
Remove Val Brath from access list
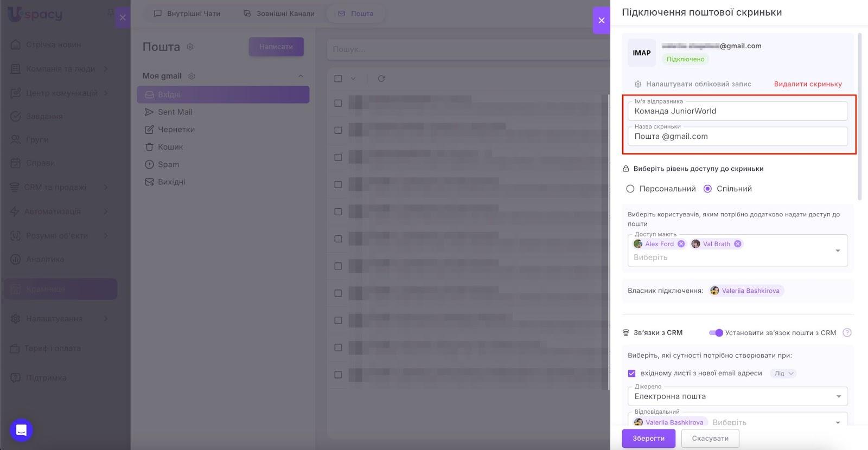(x=738, y=244)
